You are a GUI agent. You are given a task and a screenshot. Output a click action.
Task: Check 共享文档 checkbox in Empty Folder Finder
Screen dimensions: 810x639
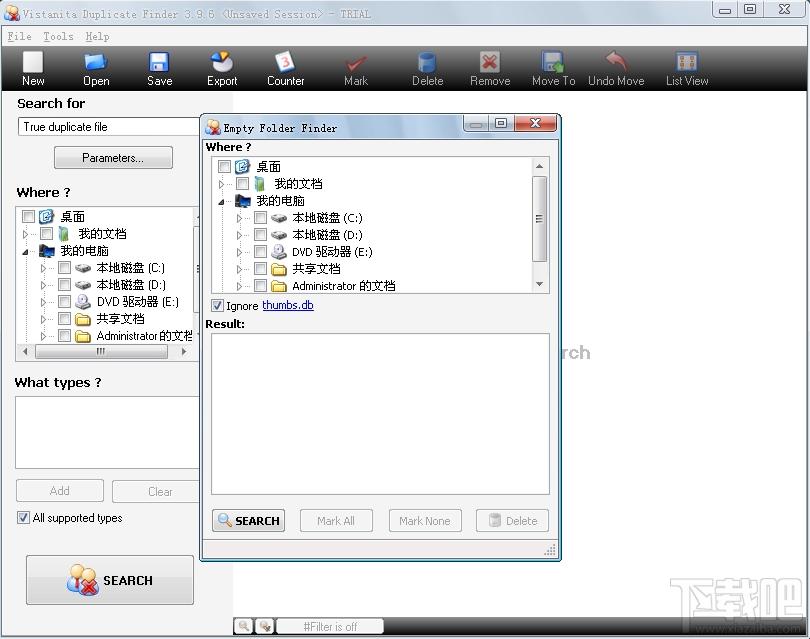[x=260, y=269]
